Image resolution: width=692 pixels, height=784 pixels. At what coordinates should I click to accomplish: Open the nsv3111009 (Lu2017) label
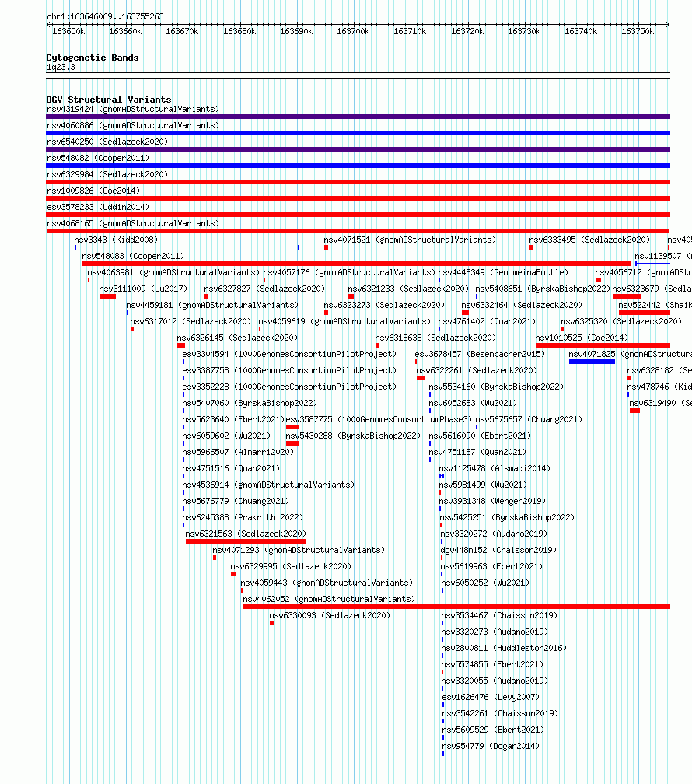(143, 289)
